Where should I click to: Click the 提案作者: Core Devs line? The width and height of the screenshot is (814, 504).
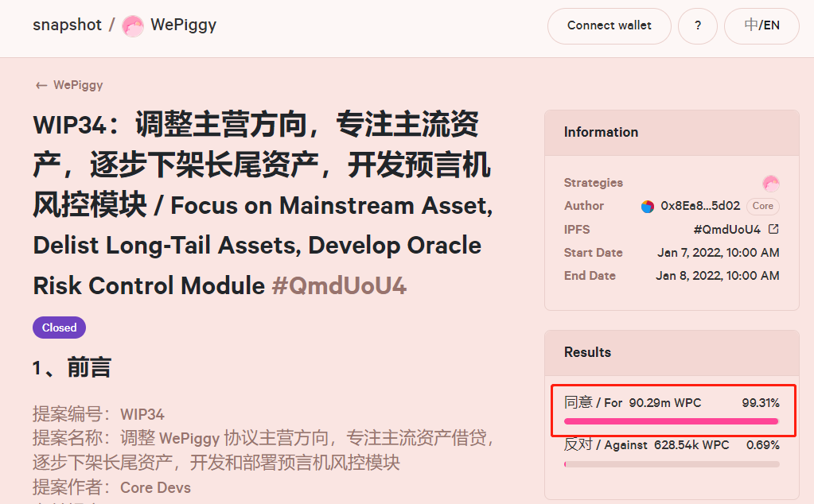point(111,487)
